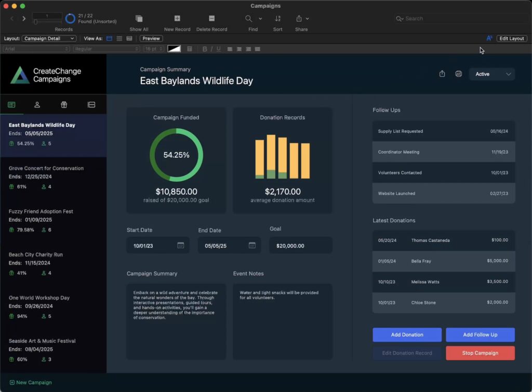Open the donations tab with gift icon
Image resolution: width=532 pixels, height=392 pixels.
(64, 105)
